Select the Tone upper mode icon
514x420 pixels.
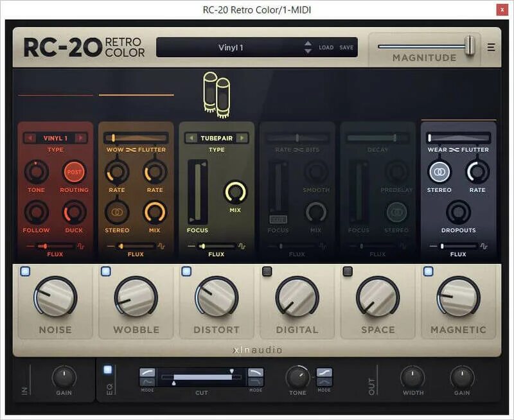coord(324,372)
